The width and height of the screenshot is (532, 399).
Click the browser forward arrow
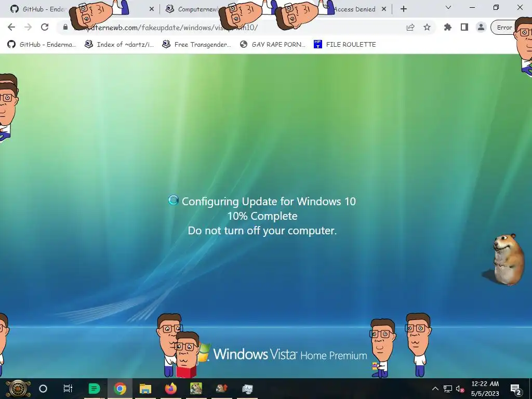point(28,27)
